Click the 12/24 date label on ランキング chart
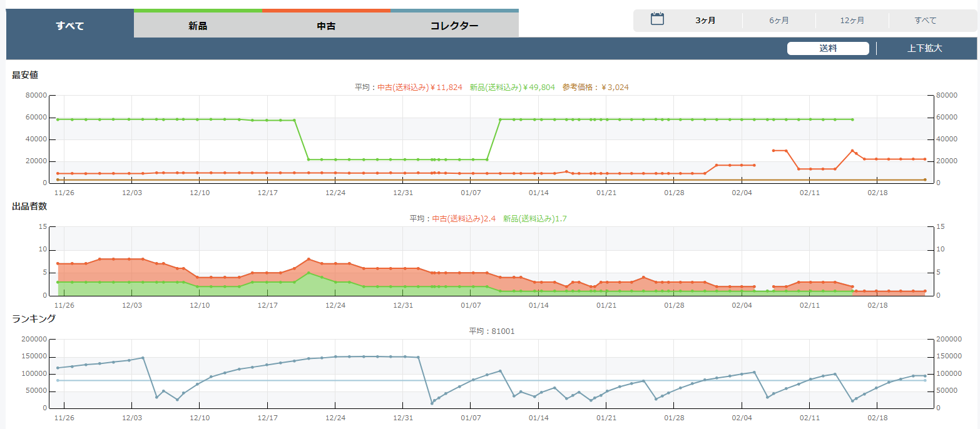The image size is (980, 429). click(335, 418)
